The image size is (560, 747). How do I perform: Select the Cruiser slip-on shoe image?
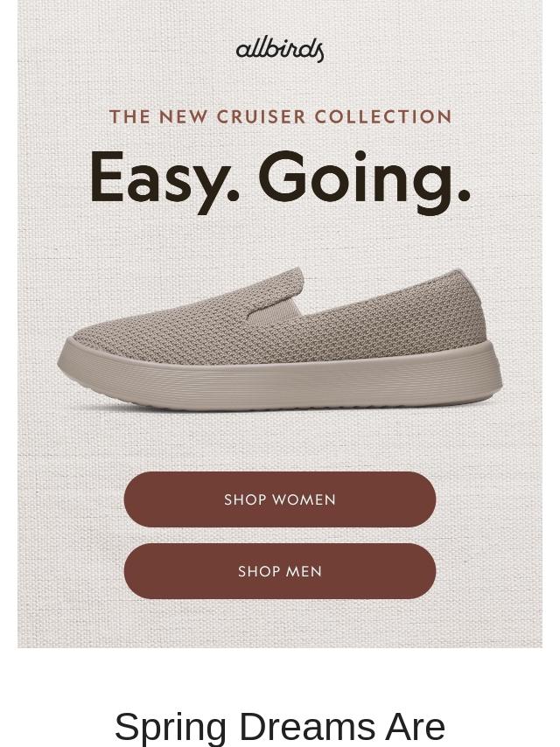tap(280, 339)
